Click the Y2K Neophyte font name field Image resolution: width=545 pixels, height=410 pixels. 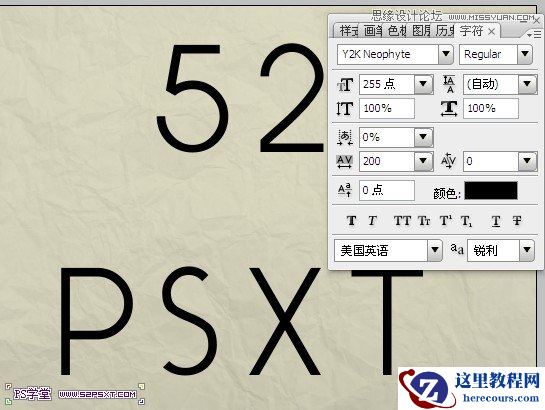[x=388, y=54]
